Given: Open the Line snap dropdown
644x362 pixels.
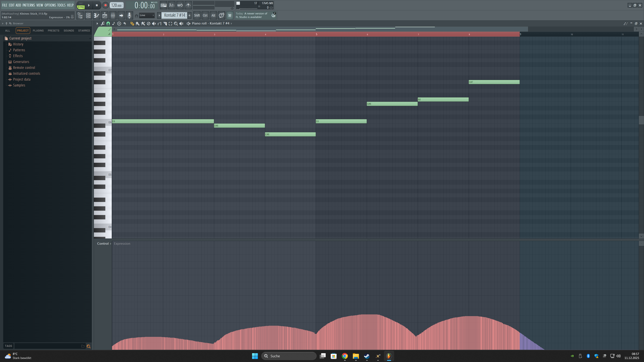Looking at the screenshot, I should coord(147,15).
